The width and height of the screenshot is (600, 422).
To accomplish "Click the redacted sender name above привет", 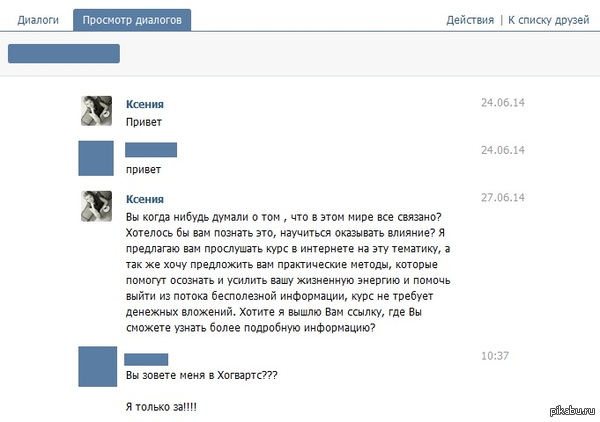I will (x=151, y=150).
